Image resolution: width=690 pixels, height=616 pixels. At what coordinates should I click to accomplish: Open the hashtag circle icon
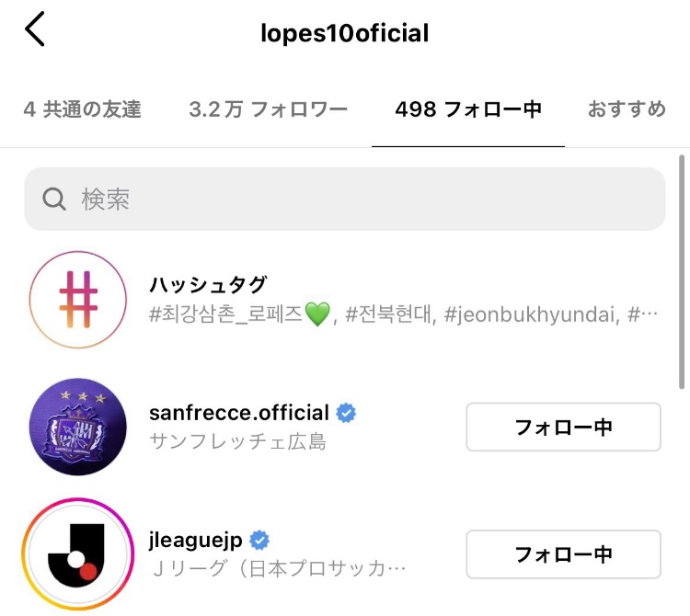pyautogui.click(x=78, y=300)
